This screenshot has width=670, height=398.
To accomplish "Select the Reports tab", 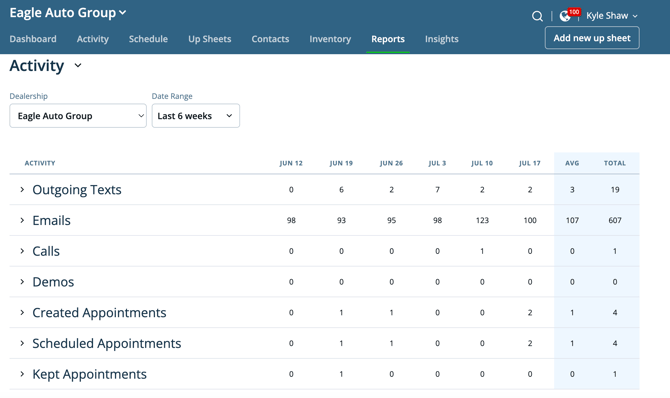I will 388,39.
